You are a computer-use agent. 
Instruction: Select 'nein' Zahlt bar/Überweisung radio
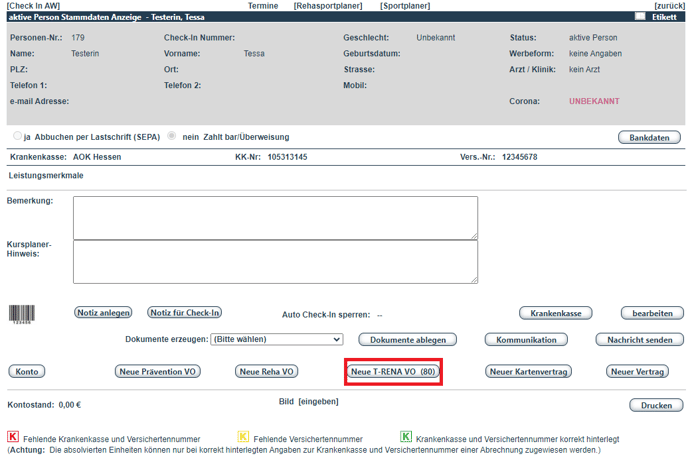point(173,136)
